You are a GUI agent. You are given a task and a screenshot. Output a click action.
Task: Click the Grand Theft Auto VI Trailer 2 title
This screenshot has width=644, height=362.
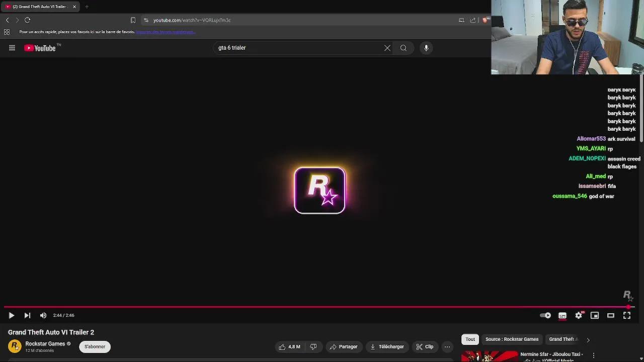[x=51, y=332]
